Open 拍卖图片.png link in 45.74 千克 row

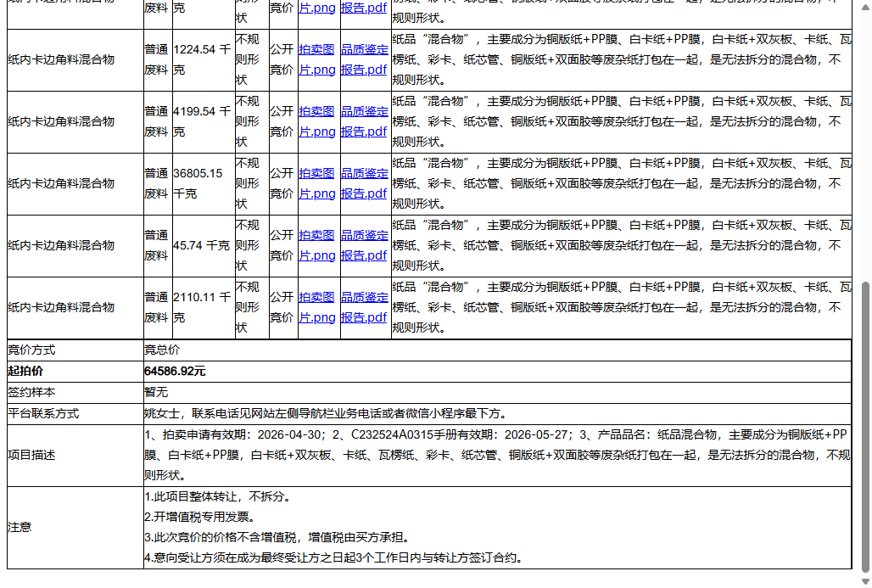[317, 245]
